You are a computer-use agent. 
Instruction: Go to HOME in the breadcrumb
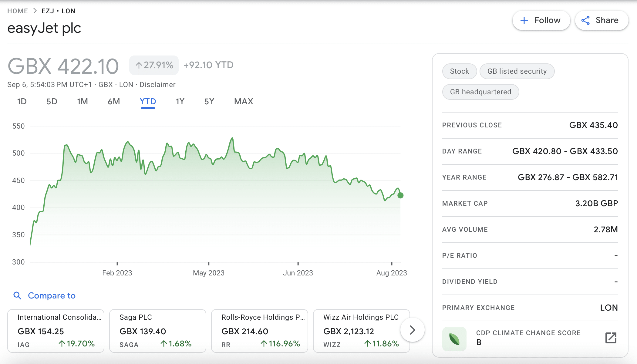click(18, 11)
